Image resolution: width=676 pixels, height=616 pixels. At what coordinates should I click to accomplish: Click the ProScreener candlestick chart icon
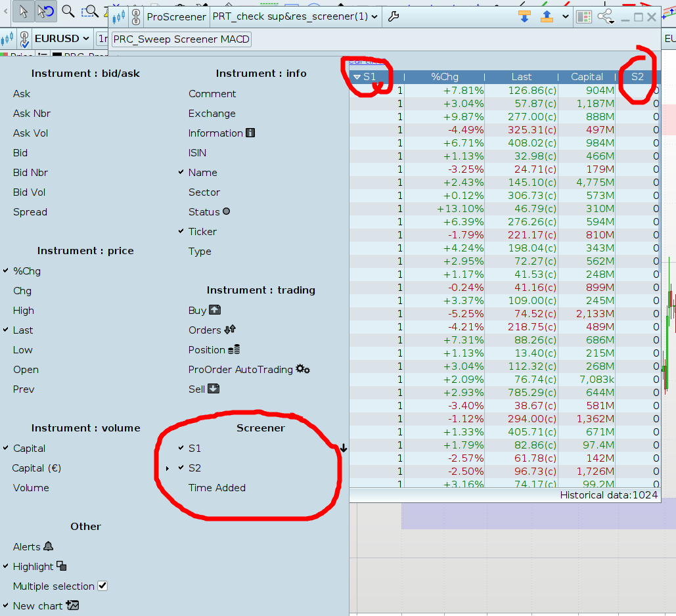(x=118, y=17)
